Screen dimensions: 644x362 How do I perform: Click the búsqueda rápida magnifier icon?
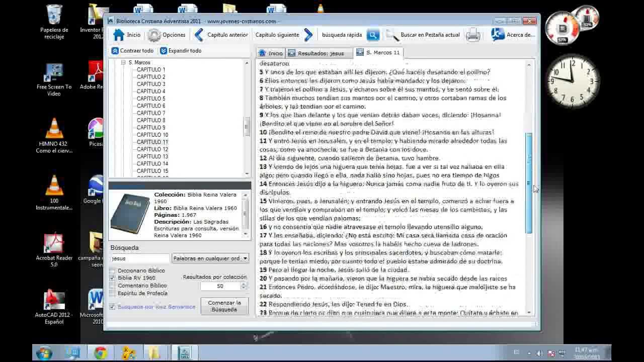point(373,35)
